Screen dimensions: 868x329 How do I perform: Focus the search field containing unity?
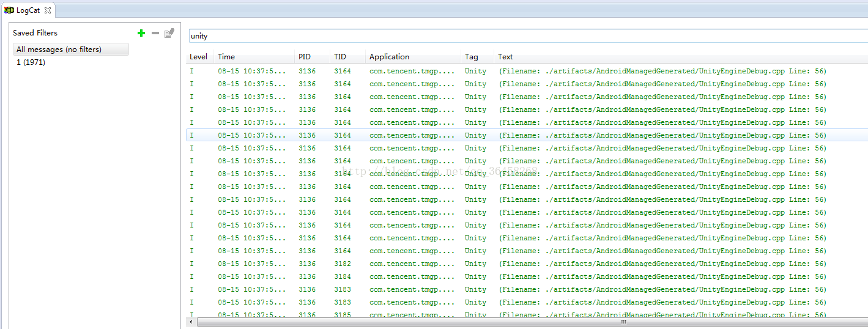click(x=528, y=36)
